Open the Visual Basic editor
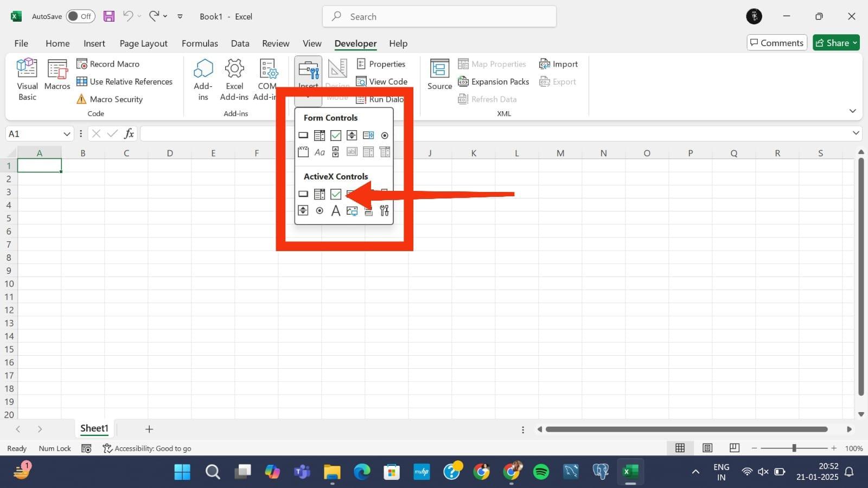The image size is (868, 488). click(27, 80)
